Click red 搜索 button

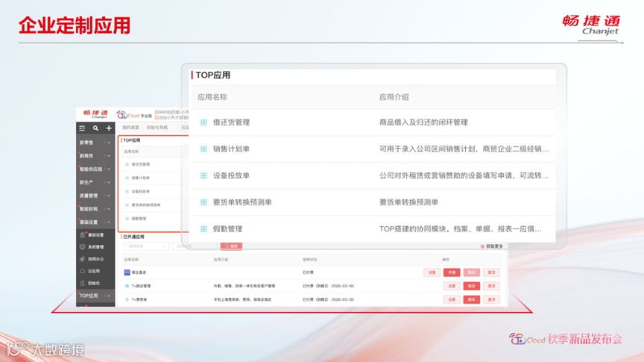pyautogui.click(x=231, y=246)
